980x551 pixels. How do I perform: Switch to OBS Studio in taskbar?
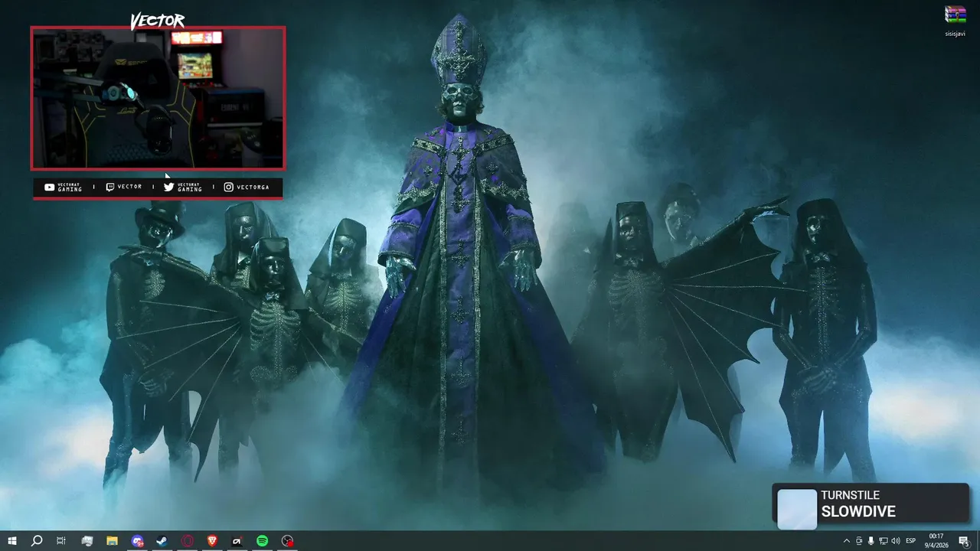288,541
